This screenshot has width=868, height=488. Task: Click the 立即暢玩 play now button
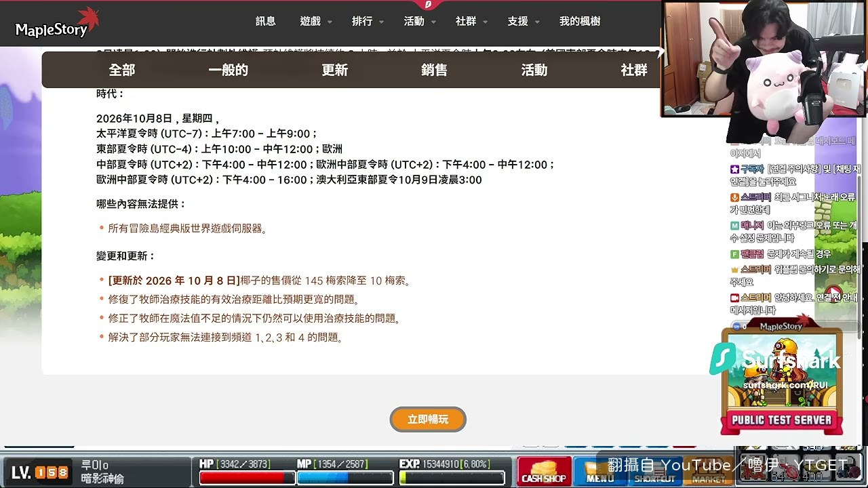click(x=428, y=420)
